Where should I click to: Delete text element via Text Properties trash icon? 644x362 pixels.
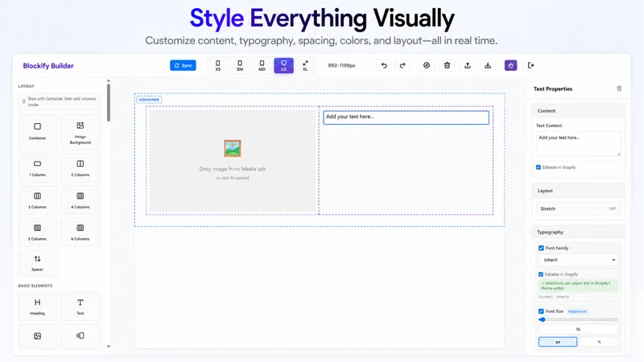click(619, 88)
